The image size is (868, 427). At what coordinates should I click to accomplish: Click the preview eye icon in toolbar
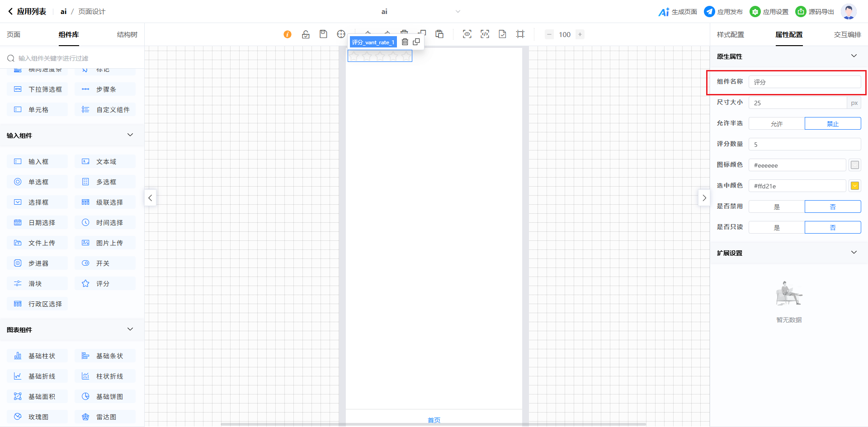click(x=467, y=34)
